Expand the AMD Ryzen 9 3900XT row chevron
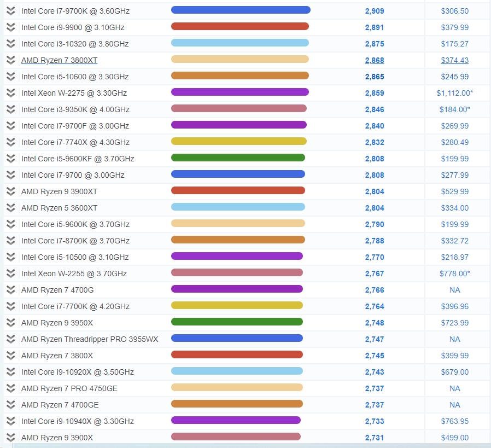This screenshot has width=491, height=448. 10,191
